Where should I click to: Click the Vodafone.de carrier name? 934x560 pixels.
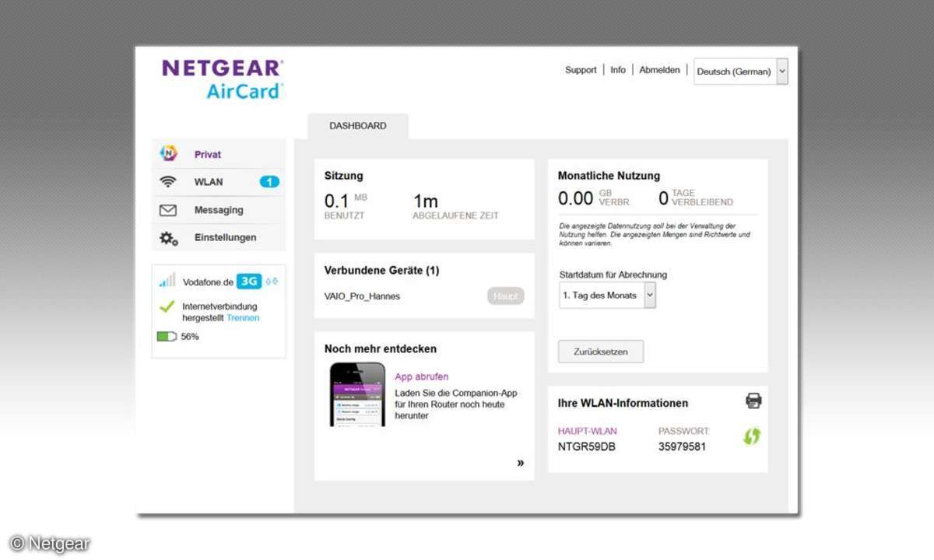tap(208, 282)
